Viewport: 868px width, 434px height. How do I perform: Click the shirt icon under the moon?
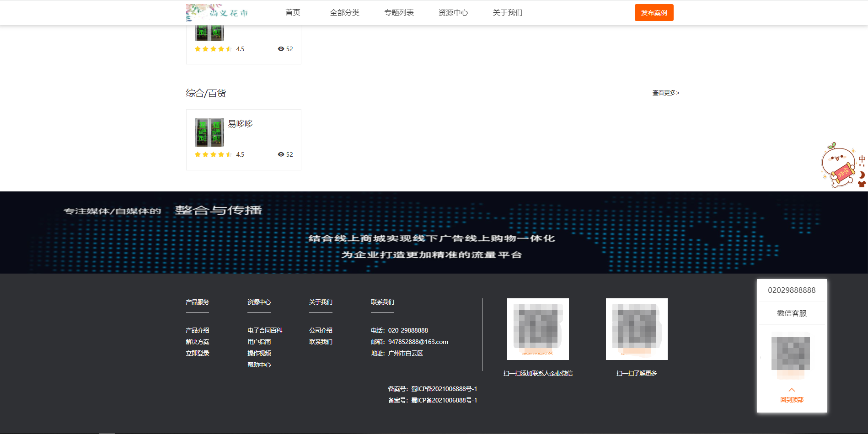[862, 184]
